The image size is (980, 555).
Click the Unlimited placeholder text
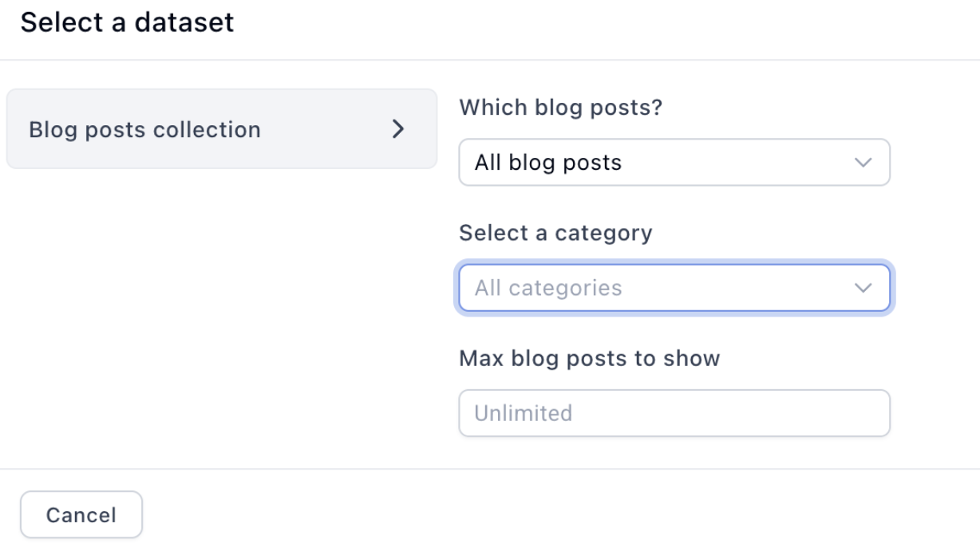click(x=524, y=413)
